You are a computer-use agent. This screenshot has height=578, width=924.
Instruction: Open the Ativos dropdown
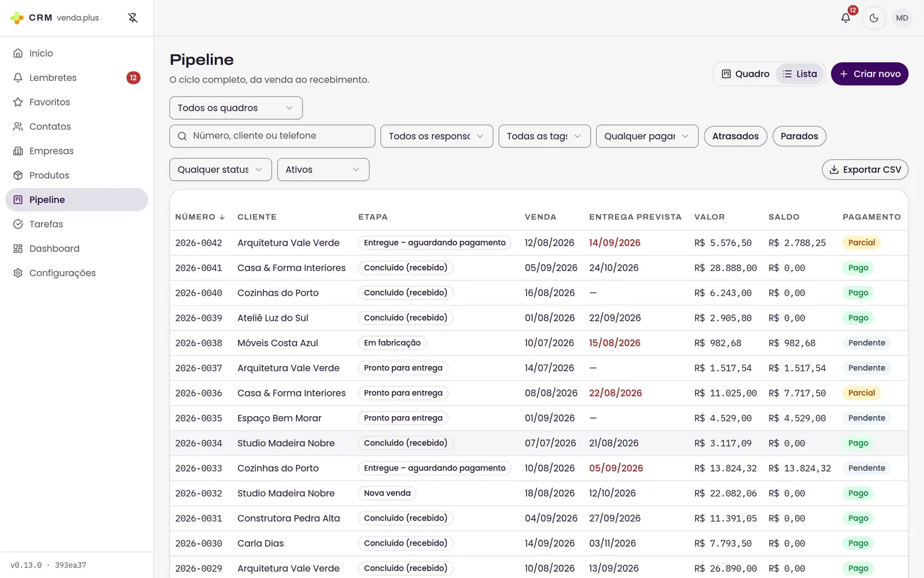click(323, 170)
